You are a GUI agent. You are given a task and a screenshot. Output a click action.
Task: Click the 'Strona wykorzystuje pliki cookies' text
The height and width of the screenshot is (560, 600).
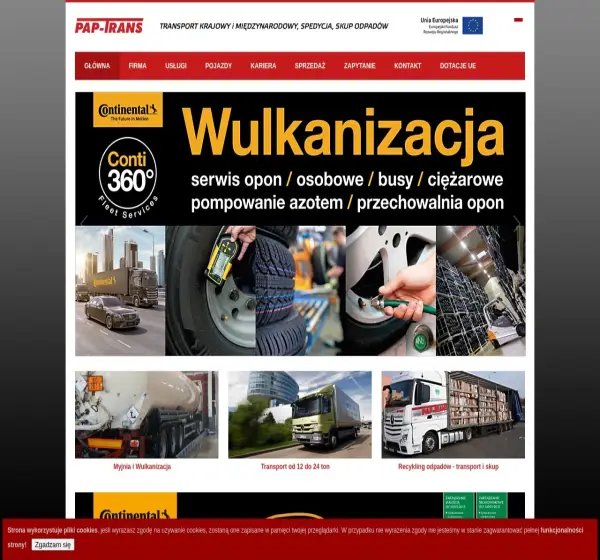(52, 530)
